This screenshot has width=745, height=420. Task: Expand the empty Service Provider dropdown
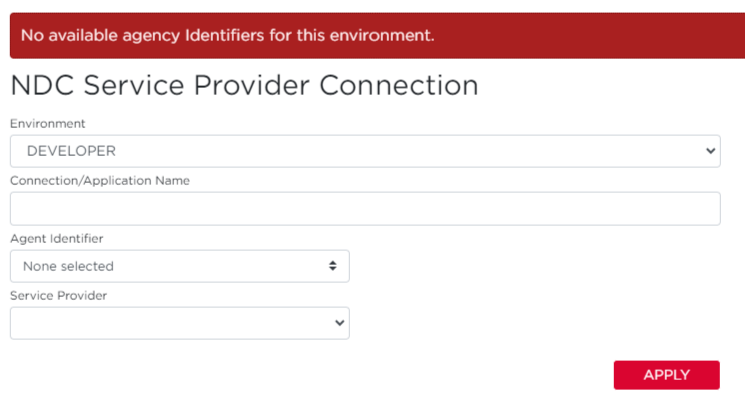point(180,323)
